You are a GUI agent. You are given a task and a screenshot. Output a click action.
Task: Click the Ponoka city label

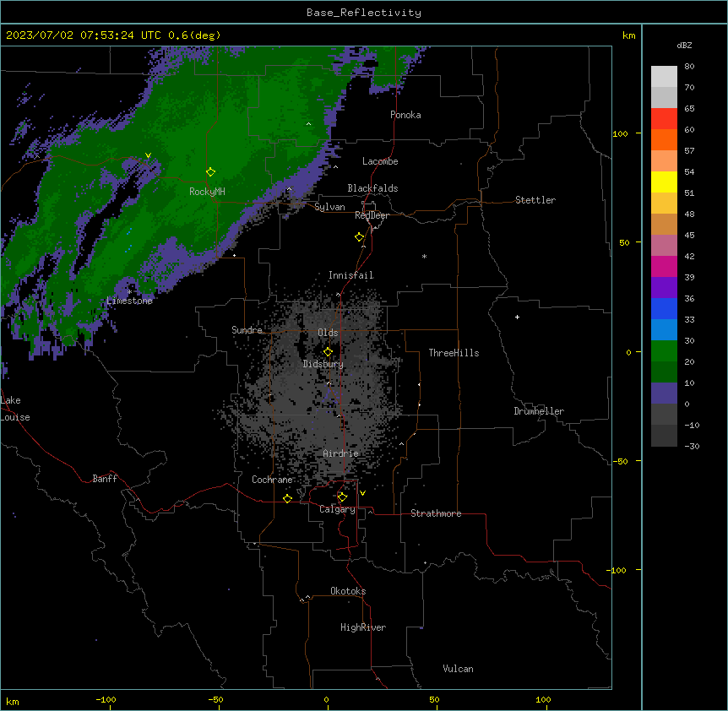(405, 115)
